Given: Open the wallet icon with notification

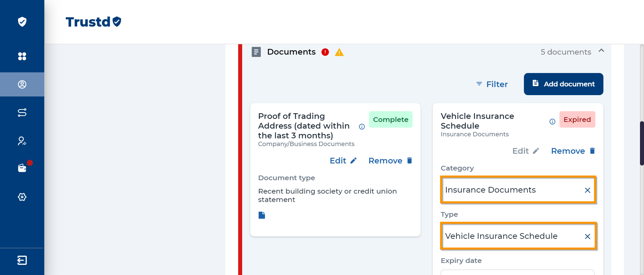Looking at the screenshot, I should (x=22, y=168).
